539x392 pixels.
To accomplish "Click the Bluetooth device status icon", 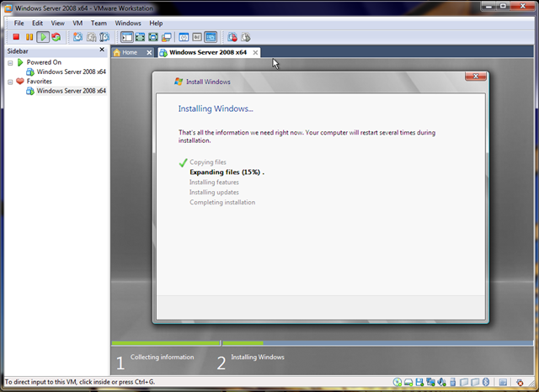I will pyautogui.click(x=486, y=382).
